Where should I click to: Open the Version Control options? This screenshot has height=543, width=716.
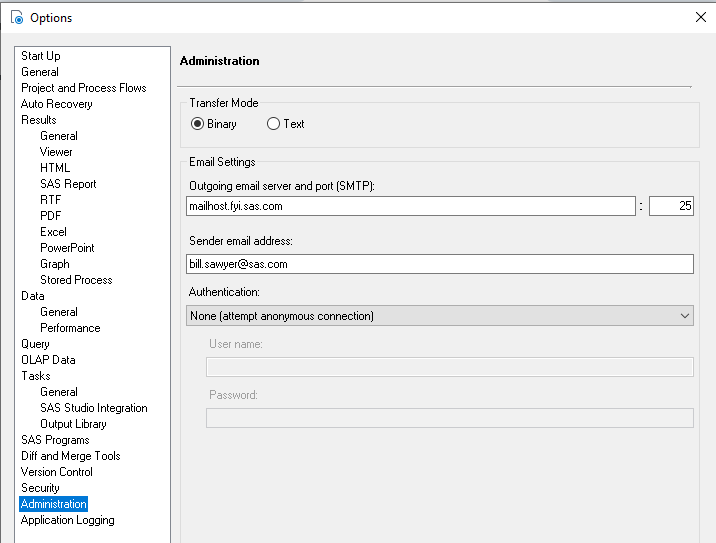[x=57, y=472]
